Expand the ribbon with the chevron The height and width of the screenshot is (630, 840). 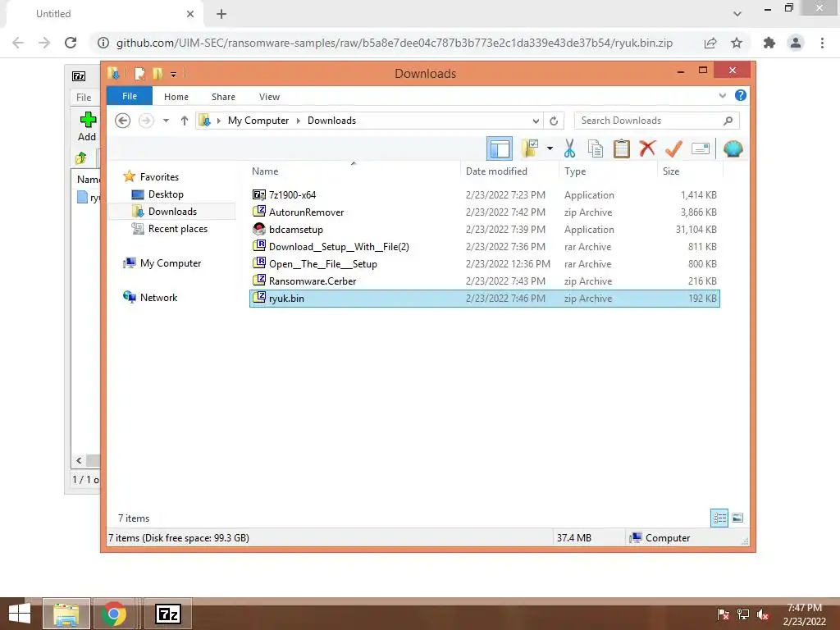pos(722,95)
